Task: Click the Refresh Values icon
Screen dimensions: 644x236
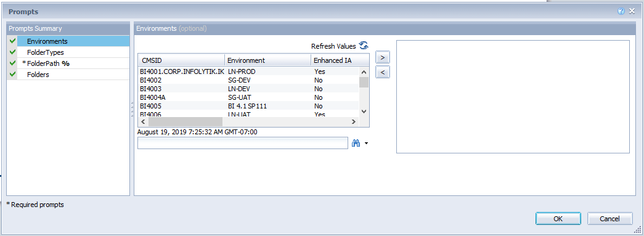Action: click(x=364, y=46)
